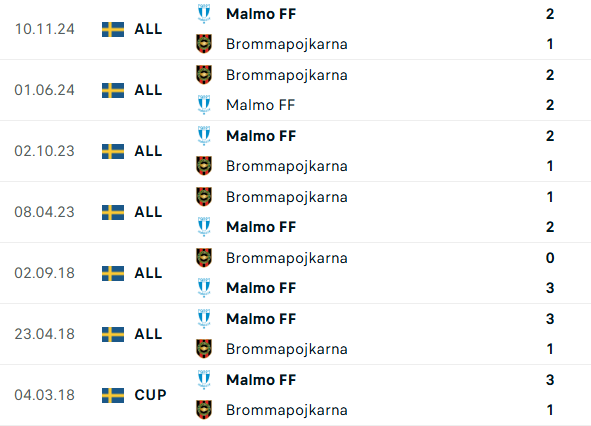
Task: Click Malmo FF crest in 02.09.18 match
Action: (x=204, y=288)
